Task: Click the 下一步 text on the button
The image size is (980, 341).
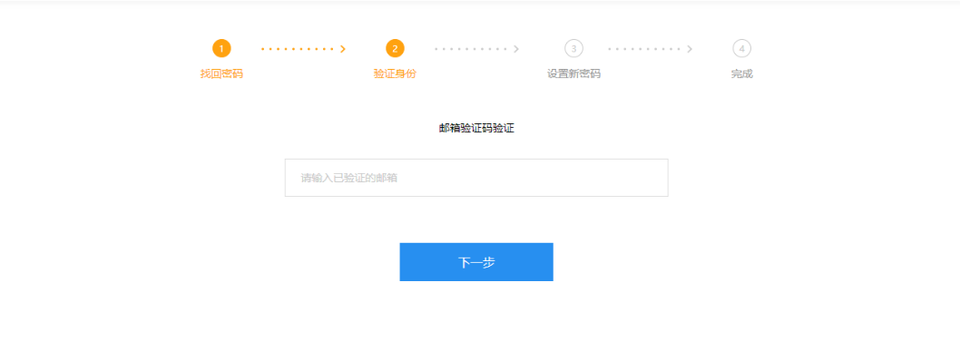Action: [476, 262]
